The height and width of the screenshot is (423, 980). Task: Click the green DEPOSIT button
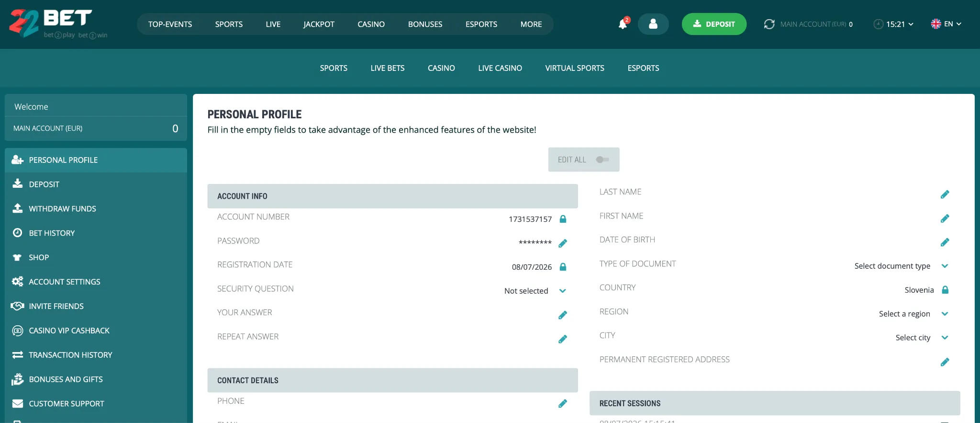click(x=714, y=24)
